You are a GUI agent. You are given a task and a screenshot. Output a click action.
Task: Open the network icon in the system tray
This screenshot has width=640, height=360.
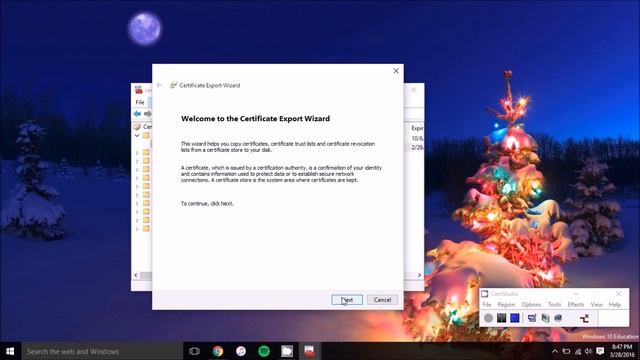coord(578,351)
